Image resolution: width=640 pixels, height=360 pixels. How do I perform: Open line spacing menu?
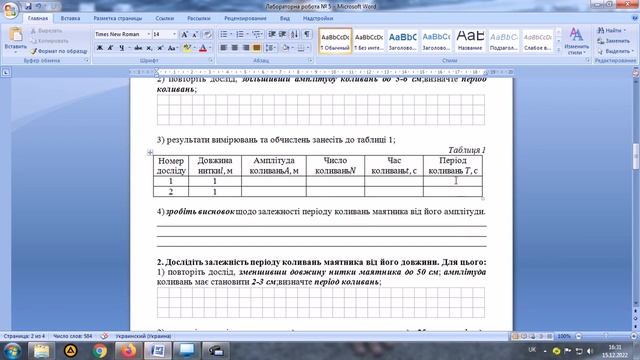coord(269,48)
